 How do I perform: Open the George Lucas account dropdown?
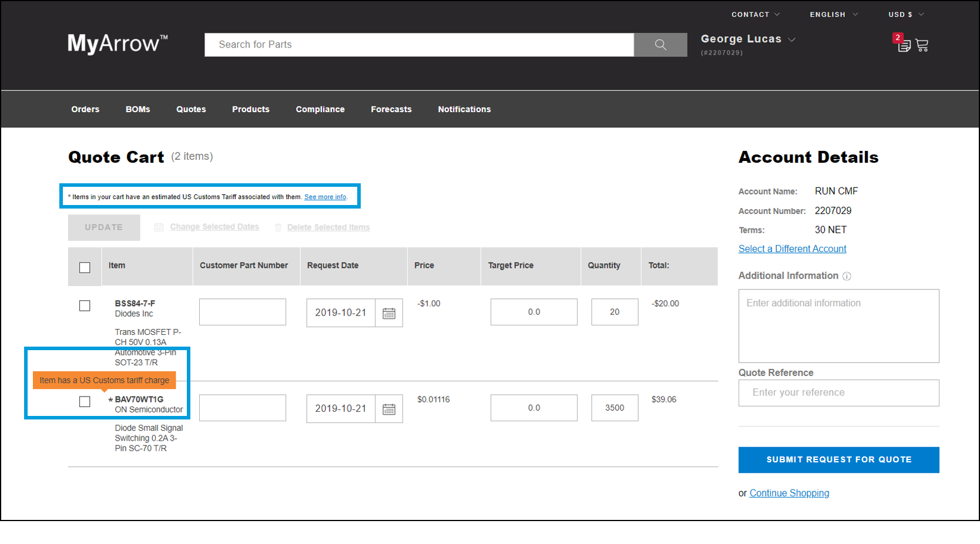747,39
